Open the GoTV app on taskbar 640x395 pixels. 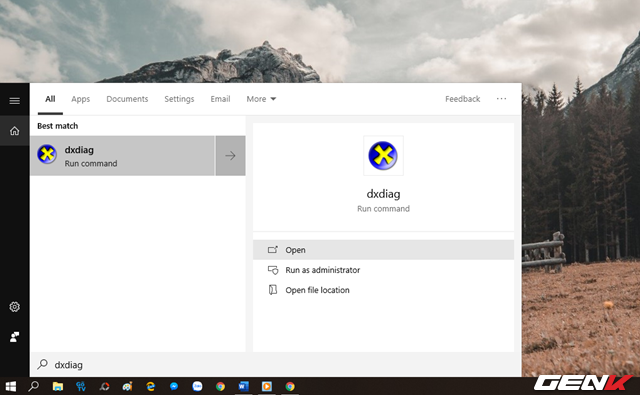tap(81, 386)
